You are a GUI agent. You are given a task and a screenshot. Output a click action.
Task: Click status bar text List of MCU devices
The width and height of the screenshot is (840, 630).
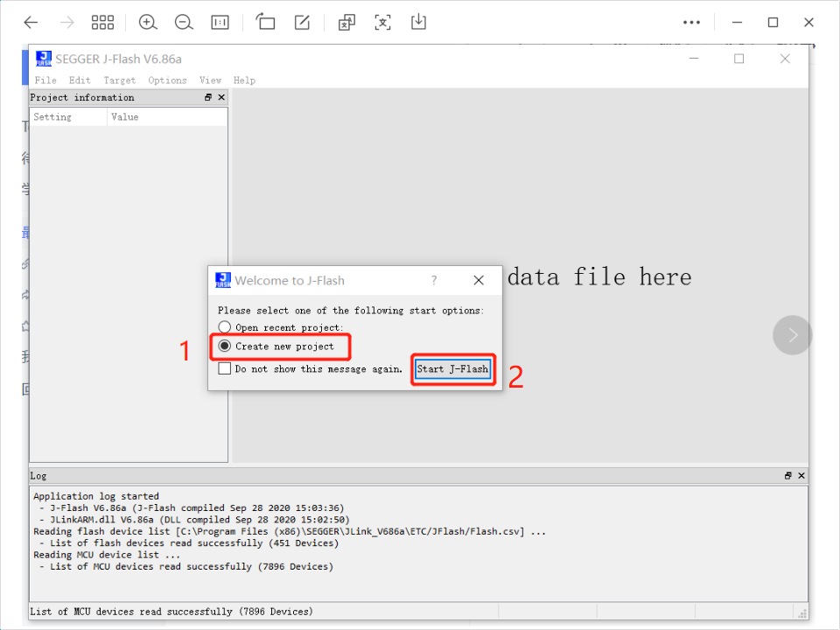171,612
